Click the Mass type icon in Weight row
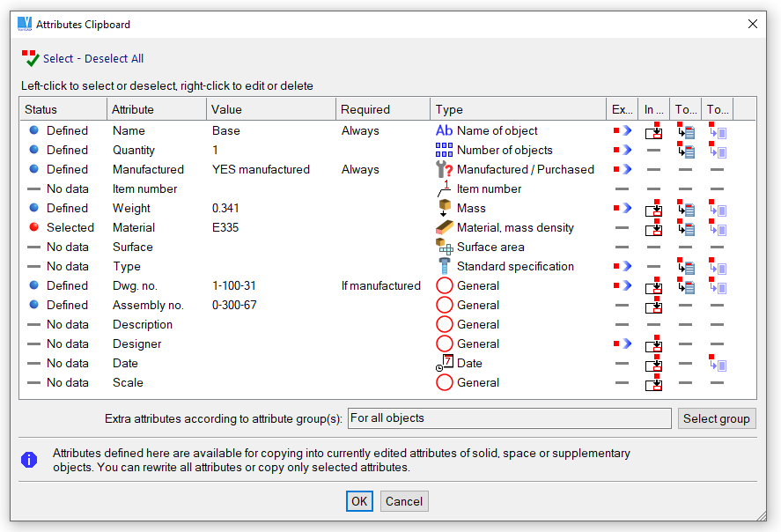The width and height of the screenshot is (781, 532). 444,208
